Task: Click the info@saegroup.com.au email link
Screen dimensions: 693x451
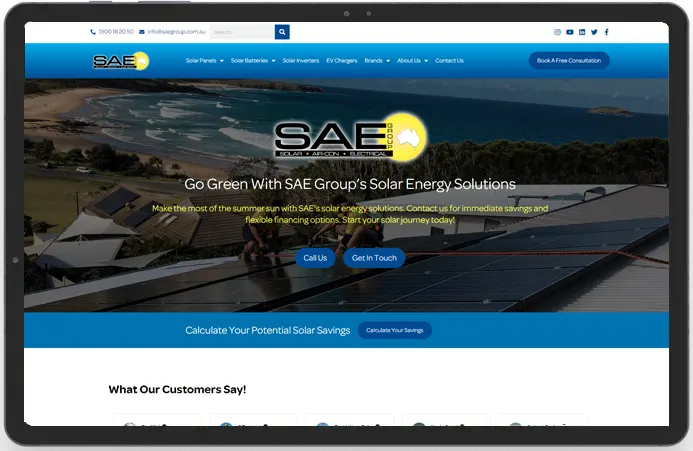Action: [x=176, y=32]
